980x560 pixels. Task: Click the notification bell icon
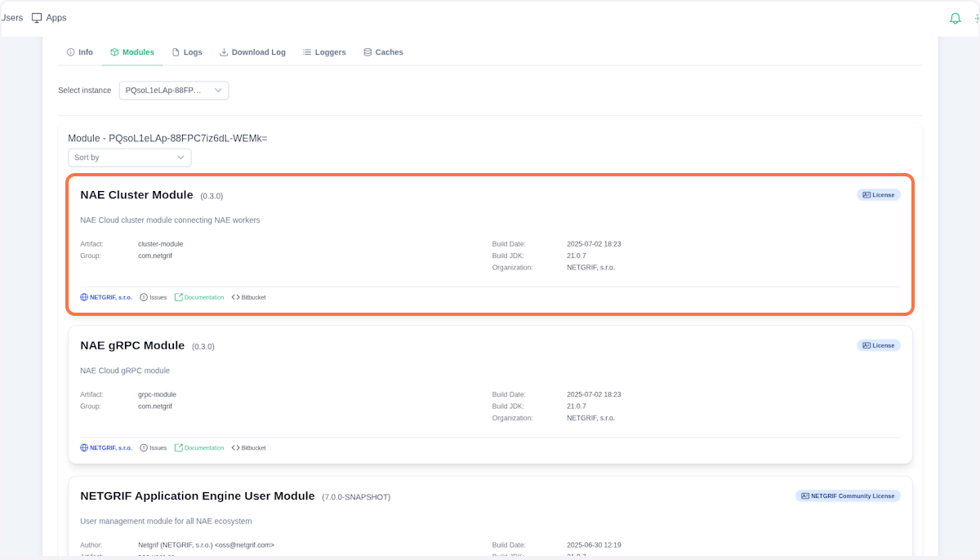coord(955,18)
